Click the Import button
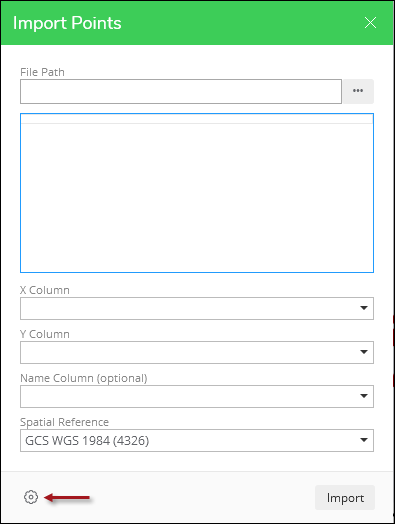This screenshot has width=395, height=524. tap(345, 498)
